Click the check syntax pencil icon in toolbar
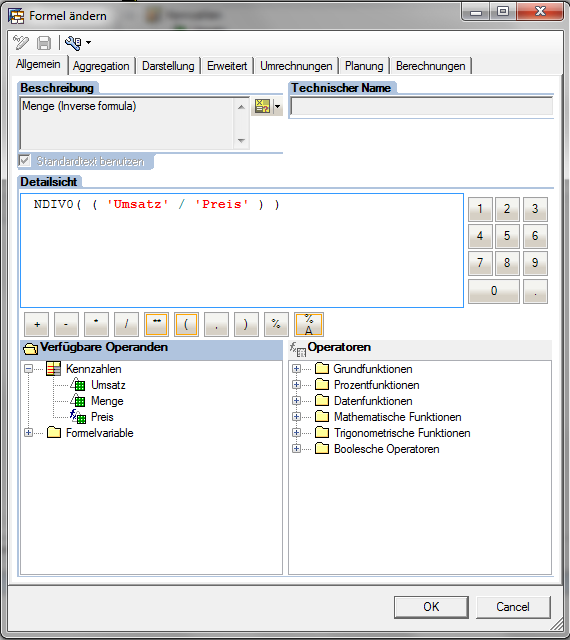This screenshot has height=640, width=570. 21,42
